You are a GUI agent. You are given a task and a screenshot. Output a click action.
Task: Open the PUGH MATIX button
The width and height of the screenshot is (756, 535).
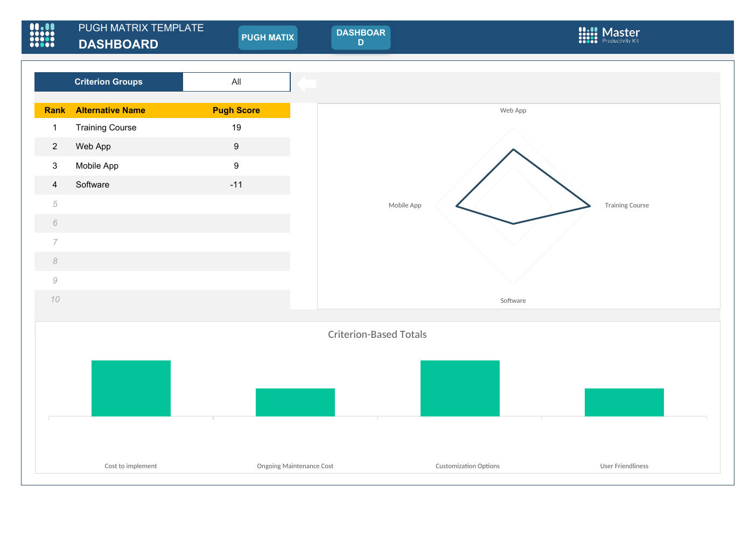click(268, 38)
